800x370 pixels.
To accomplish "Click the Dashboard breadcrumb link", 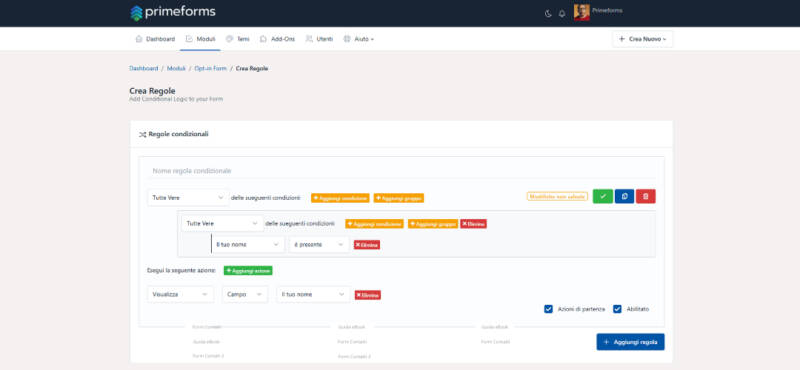I will pos(144,68).
